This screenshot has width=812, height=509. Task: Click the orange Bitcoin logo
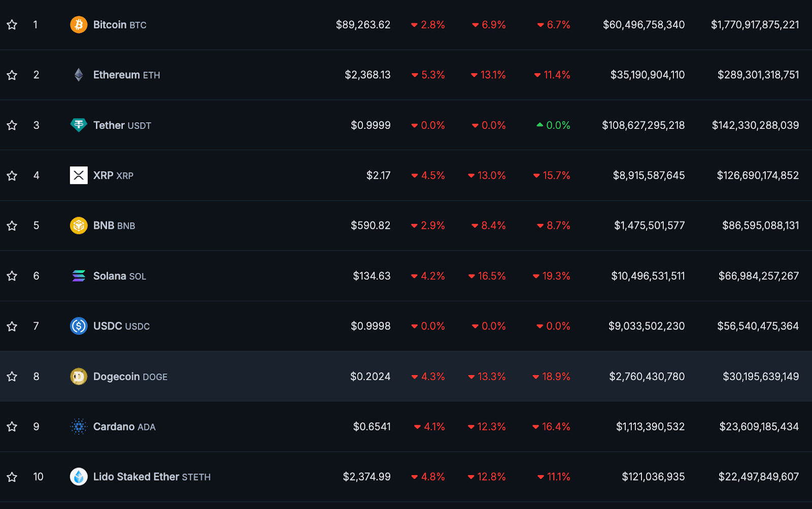click(x=79, y=25)
